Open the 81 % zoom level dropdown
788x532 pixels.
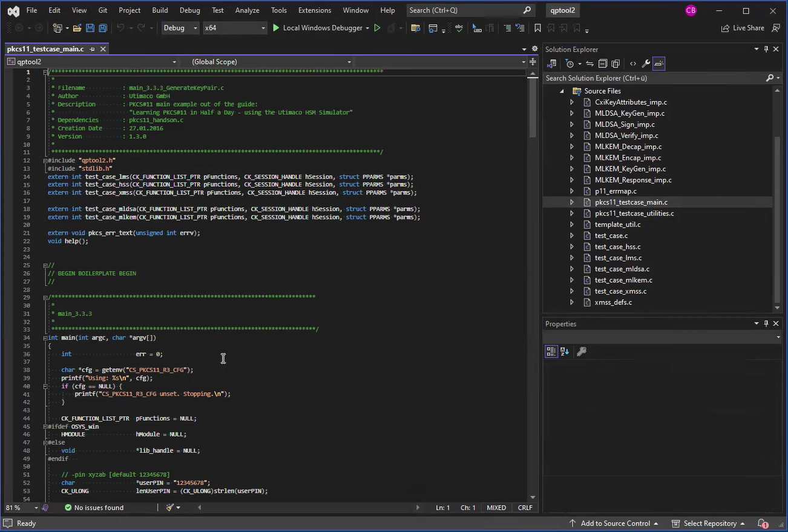[36, 507]
